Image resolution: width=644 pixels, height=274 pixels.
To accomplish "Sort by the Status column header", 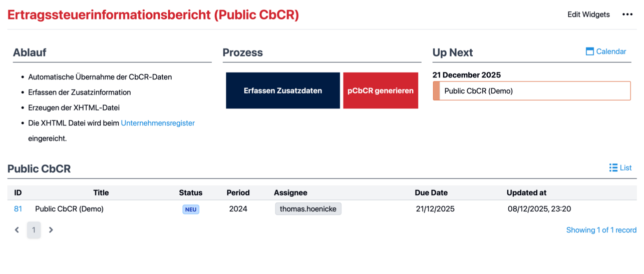I will click(x=190, y=192).
